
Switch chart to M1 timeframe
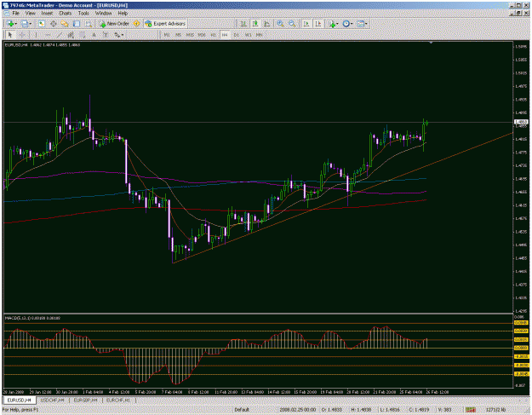point(167,35)
